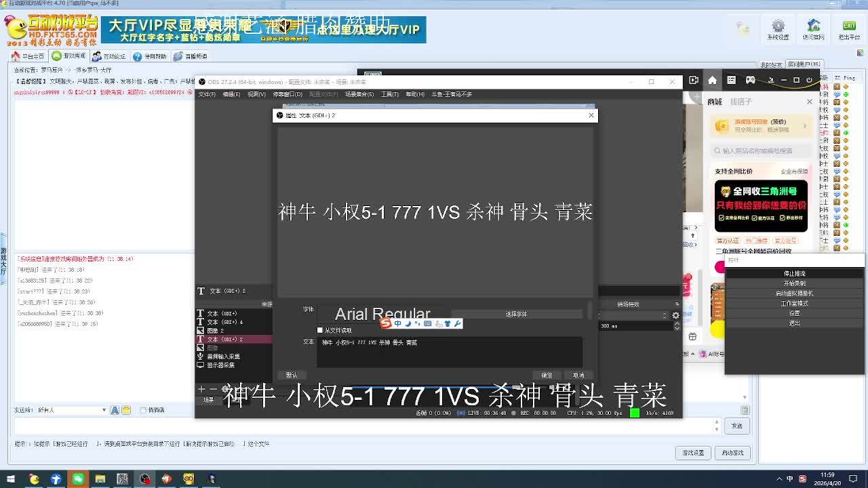The width and height of the screenshot is (868, 488).
Task: Open WeChat from the Windows taskbar
Action: (x=78, y=479)
